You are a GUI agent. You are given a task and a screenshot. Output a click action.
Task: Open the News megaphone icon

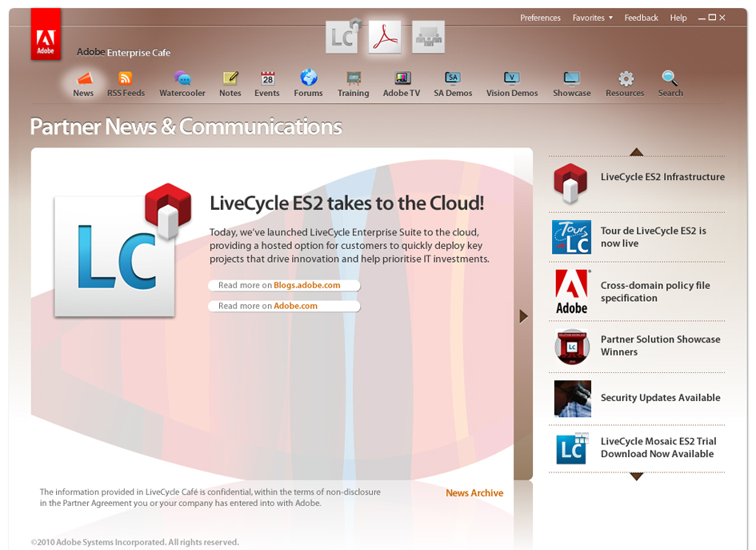pyautogui.click(x=84, y=78)
